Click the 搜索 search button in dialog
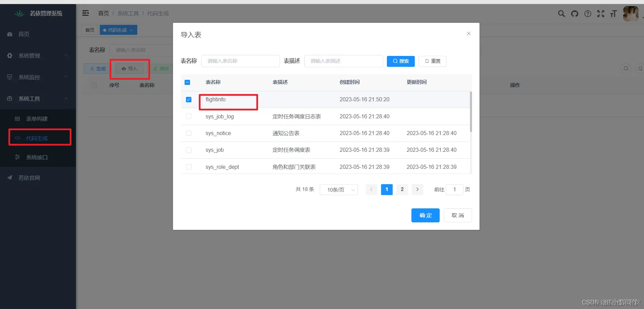 click(x=400, y=61)
